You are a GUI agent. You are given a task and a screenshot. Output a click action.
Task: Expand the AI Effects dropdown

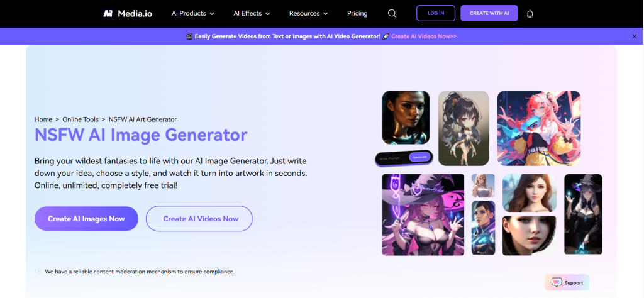252,14
